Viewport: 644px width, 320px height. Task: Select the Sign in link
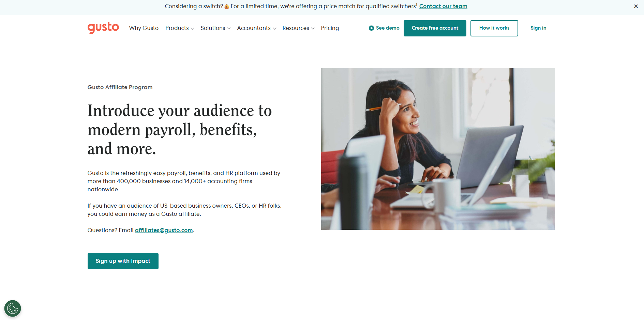[x=538, y=28]
